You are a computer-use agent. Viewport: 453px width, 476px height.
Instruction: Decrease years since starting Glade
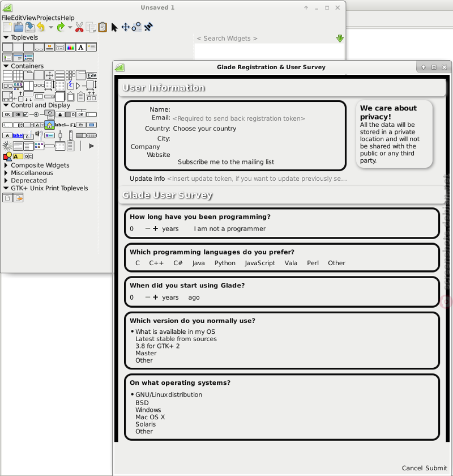(x=148, y=297)
